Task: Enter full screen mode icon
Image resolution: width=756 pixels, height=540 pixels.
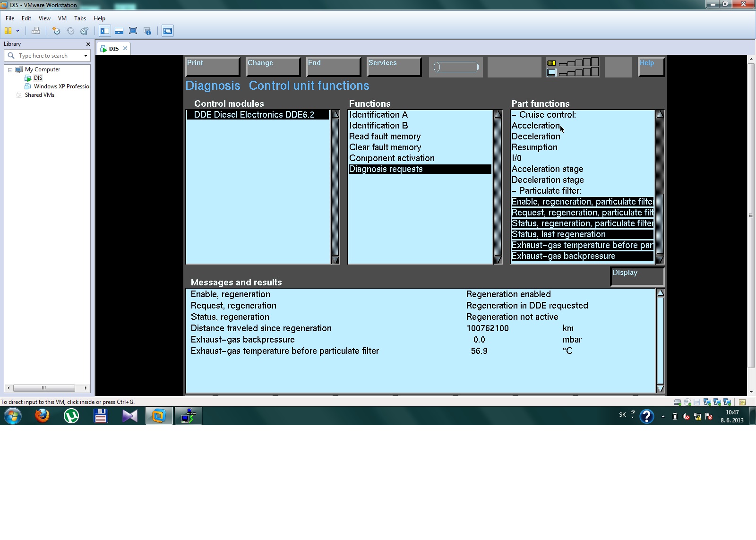Action: [x=133, y=31]
